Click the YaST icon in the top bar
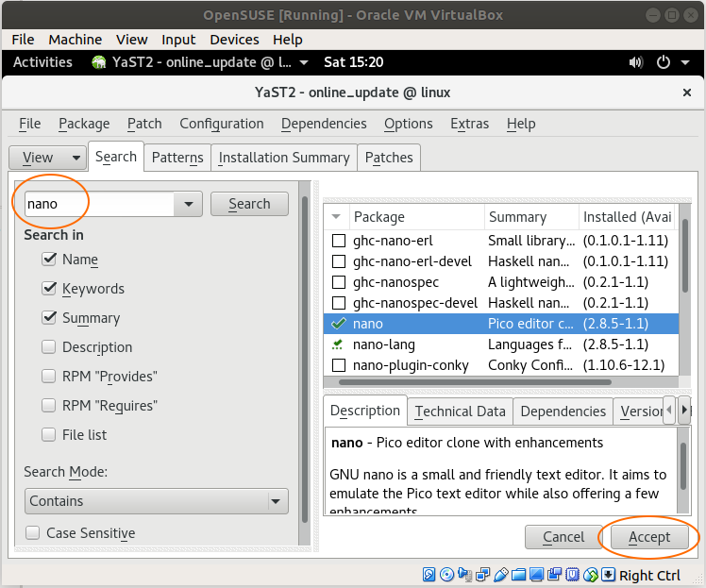Image resolution: width=706 pixels, height=588 pixels. click(x=98, y=62)
